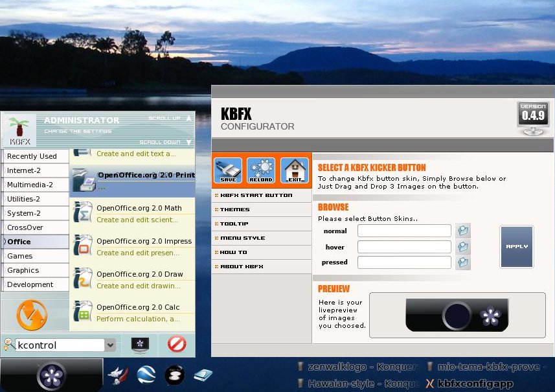Click the version 0.4.9 monitor icon
The height and width of the screenshot is (392, 555).
pos(533,119)
